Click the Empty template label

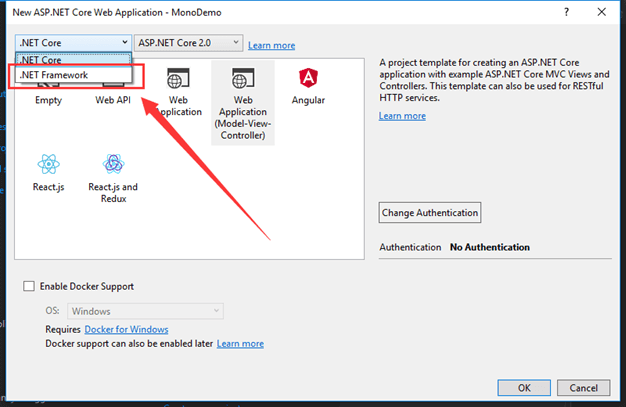(x=48, y=100)
